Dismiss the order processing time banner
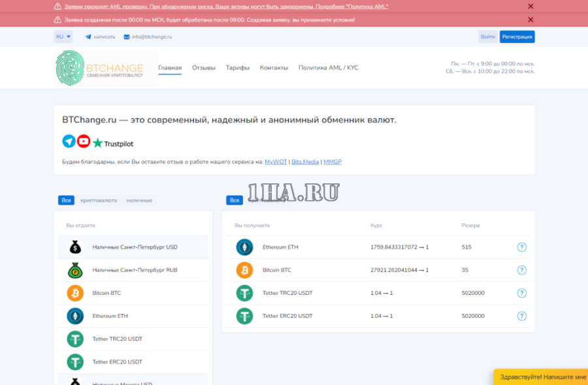The image size is (588, 385). pyautogui.click(x=531, y=20)
